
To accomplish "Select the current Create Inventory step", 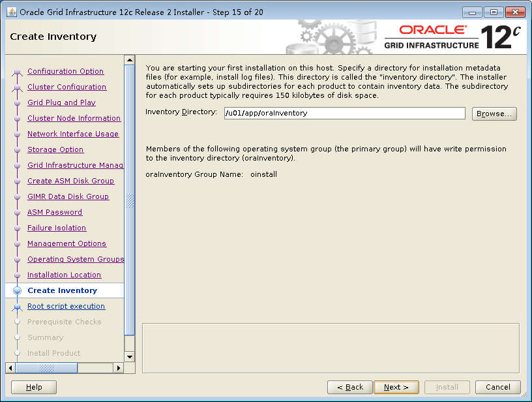I will pyautogui.click(x=65, y=290).
